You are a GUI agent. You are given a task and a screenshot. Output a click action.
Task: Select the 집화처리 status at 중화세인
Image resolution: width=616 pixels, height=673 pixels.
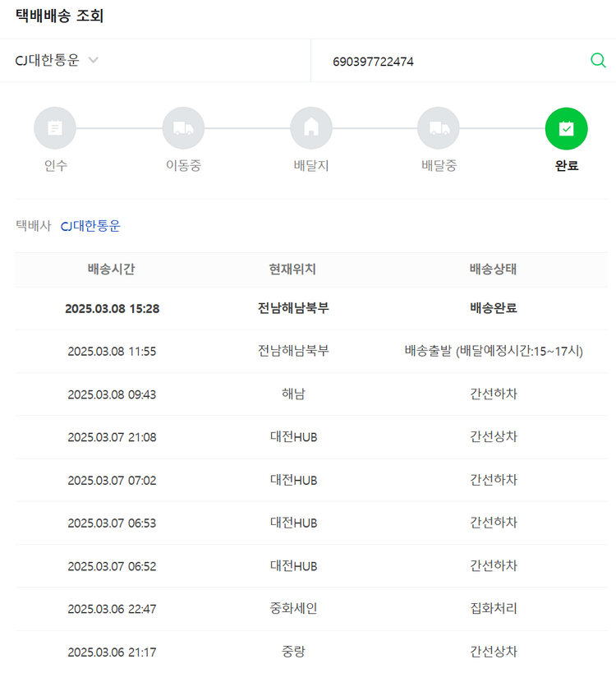pos(494,609)
